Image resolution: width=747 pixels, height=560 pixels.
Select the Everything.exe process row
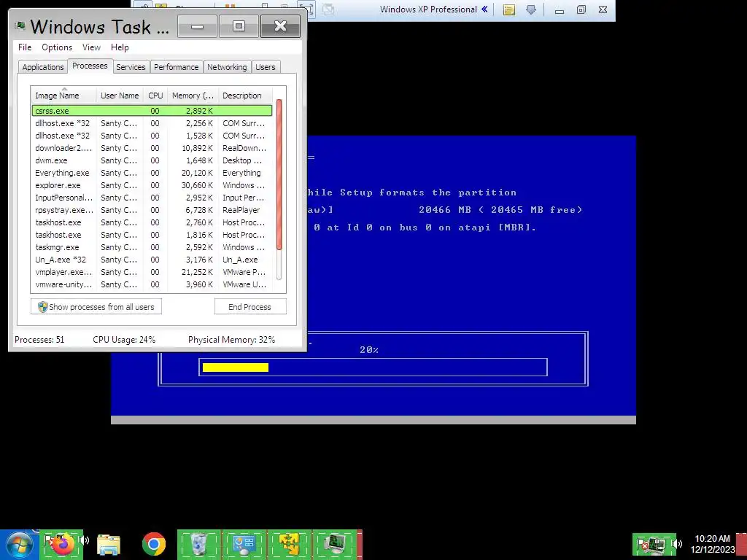(152, 172)
